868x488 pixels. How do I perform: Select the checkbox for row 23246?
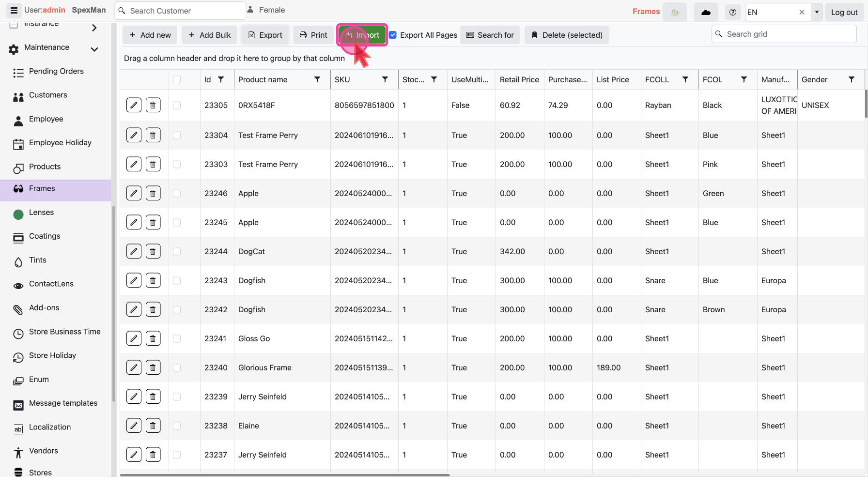pos(177,193)
